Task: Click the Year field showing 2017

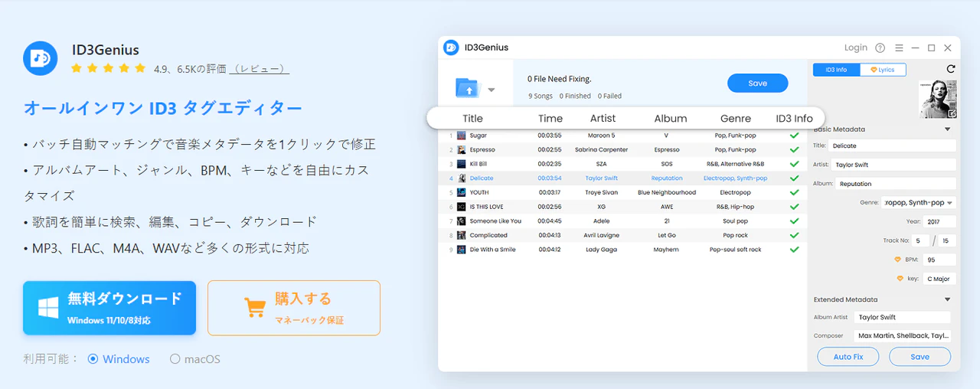Action: 940,222
